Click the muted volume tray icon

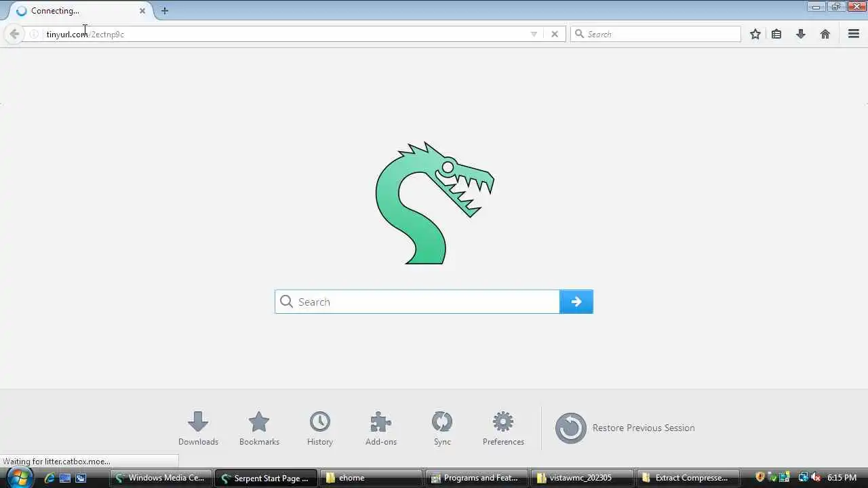coord(816,478)
